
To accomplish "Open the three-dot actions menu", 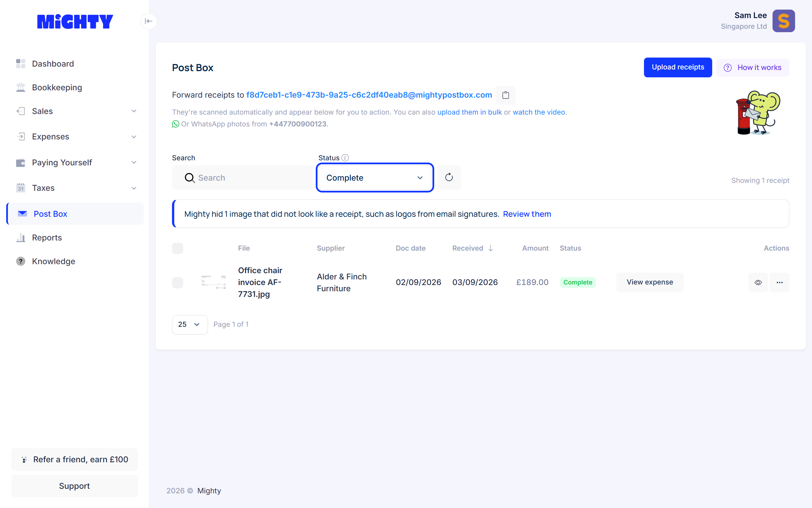I will tap(780, 283).
